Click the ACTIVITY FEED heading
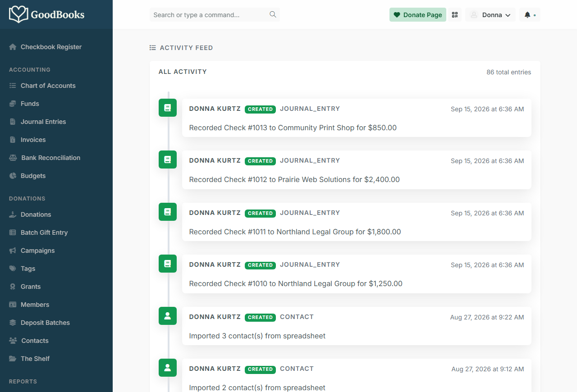This screenshot has width=577, height=392. click(x=186, y=48)
